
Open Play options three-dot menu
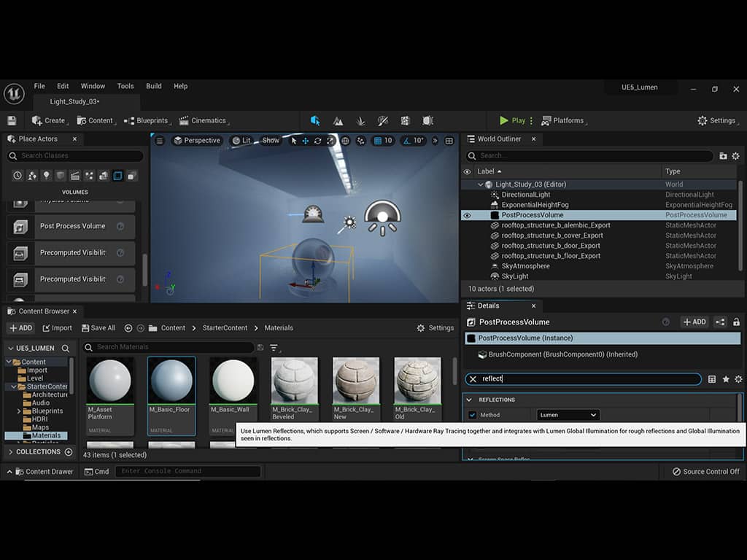coord(531,120)
